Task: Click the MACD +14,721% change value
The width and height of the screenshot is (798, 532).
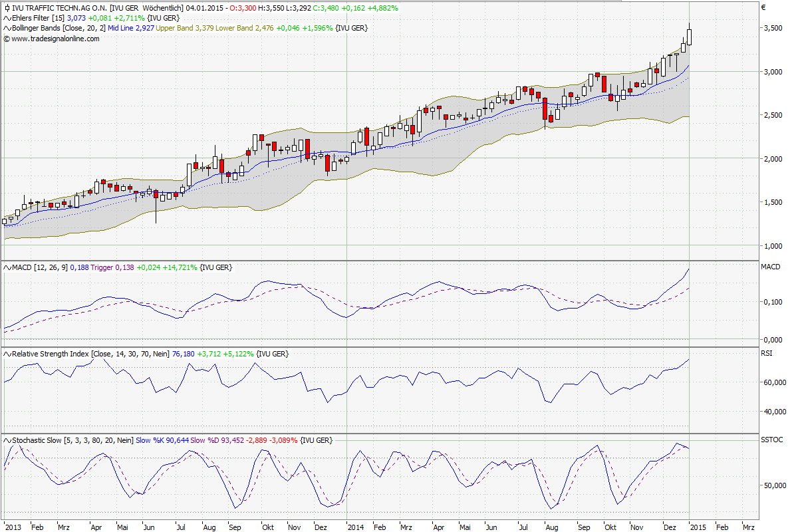Action: click(x=180, y=267)
